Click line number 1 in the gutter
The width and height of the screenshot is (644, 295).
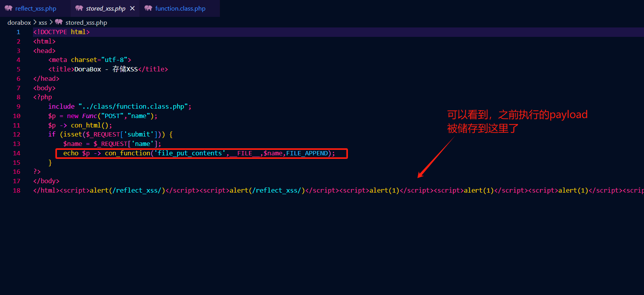18,32
